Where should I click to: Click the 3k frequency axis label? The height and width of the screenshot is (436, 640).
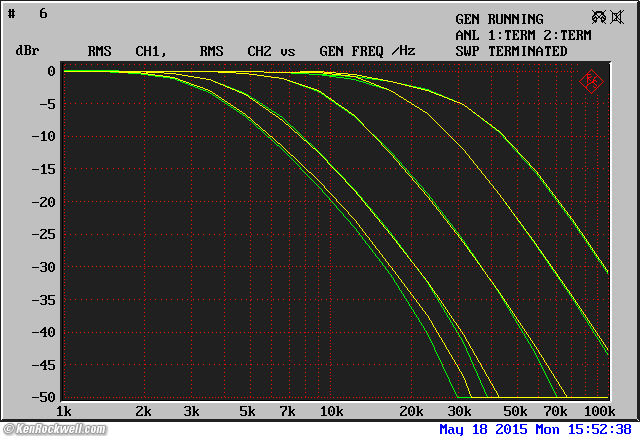(191, 412)
